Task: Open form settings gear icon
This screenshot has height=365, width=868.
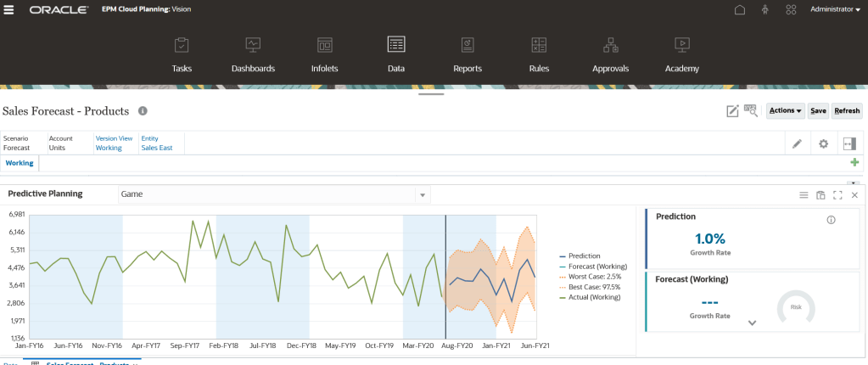Action: click(x=822, y=143)
